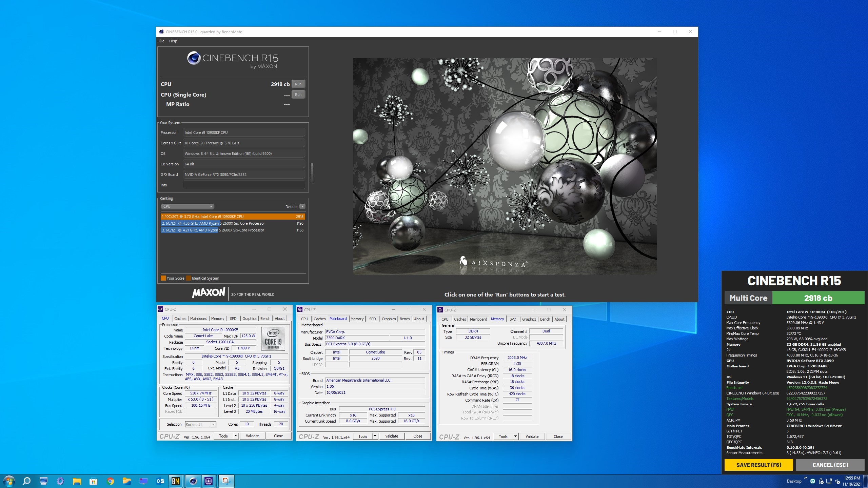The height and width of the screenshot is (488, 868).
Task: Open the Snipping tool taskbar icon
Action: [x=226, y=481]
